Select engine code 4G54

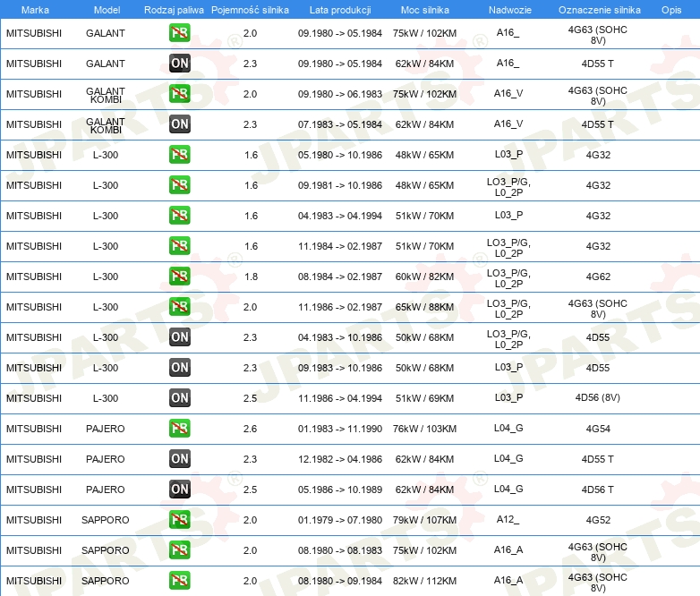tap(598, 429)
